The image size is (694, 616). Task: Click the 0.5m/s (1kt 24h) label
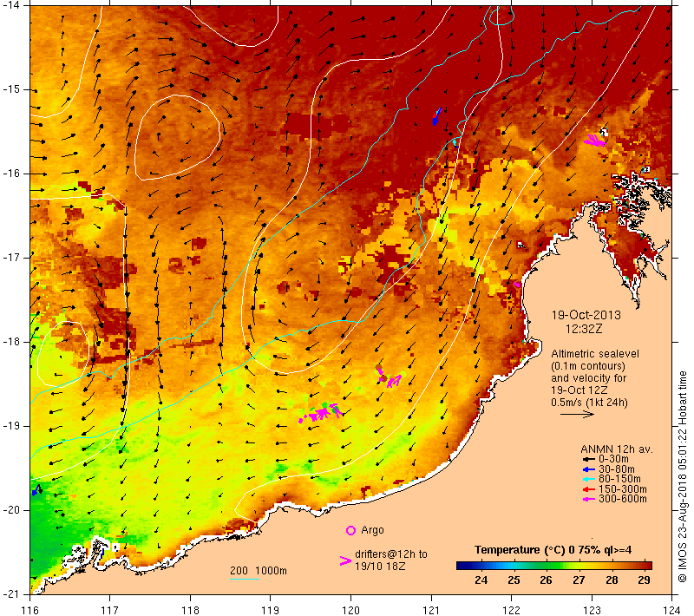click(x=589, y=403)
